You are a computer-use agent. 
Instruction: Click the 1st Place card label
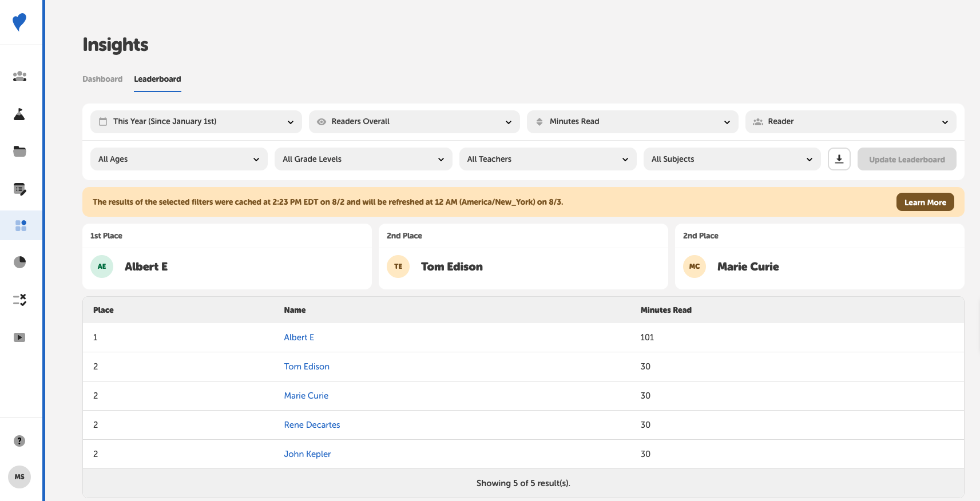tap(106, 236)
